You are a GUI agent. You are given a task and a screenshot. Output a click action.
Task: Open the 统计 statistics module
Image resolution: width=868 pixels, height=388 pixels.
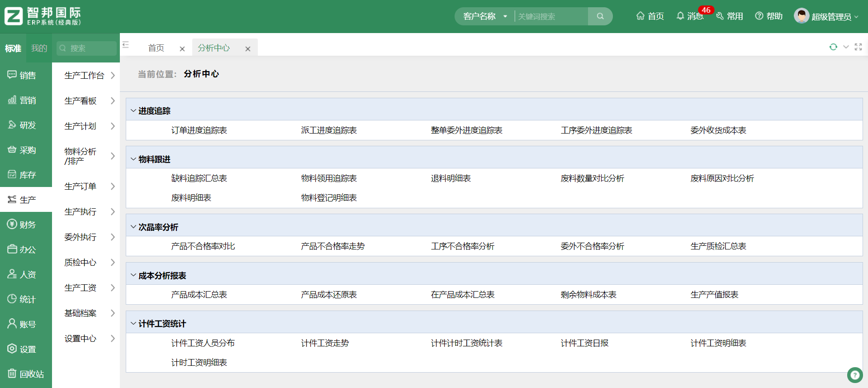click(x=26, y=299)
